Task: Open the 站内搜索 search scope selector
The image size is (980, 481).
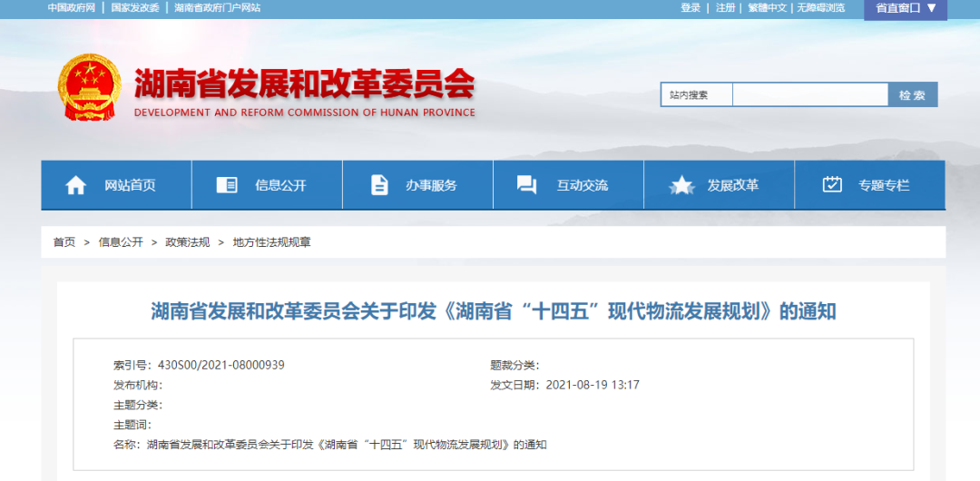Action: (696, 95)
